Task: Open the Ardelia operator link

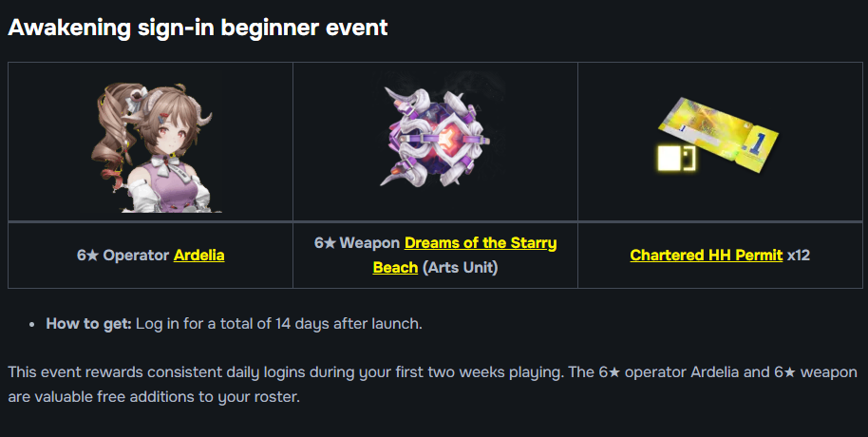Action: pos(198,256)
